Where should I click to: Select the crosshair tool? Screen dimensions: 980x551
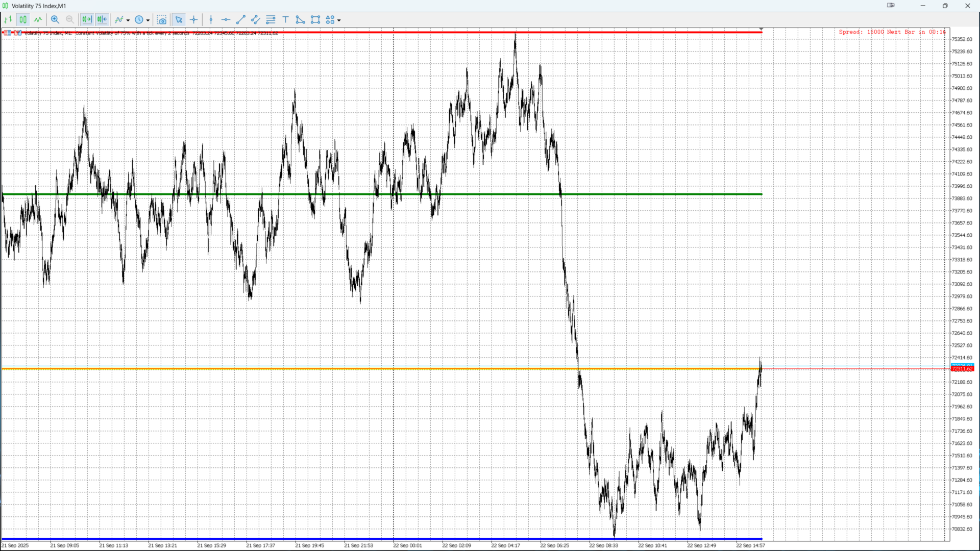pyautogui.click(x=194, y=20)
